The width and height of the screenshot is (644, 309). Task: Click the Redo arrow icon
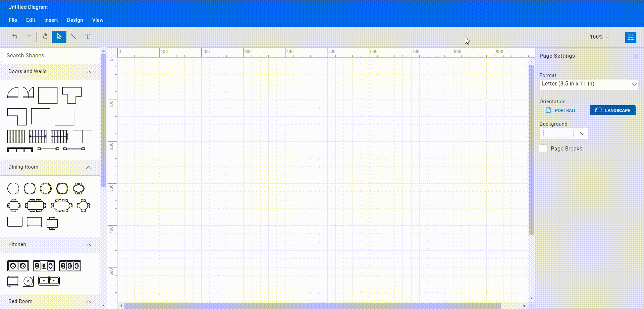pyautogui.click(x=29, y=36)
